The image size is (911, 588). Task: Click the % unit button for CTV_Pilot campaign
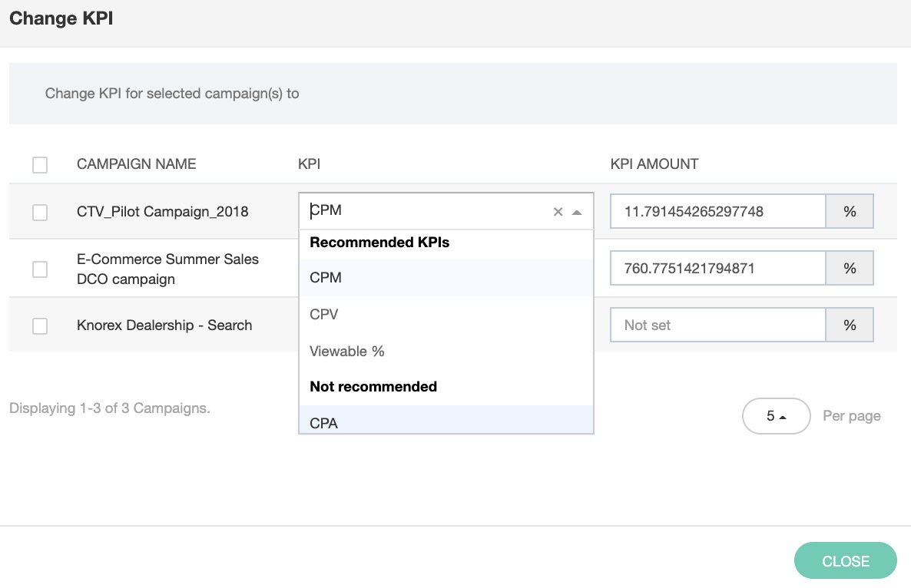(x=850, y=212)
